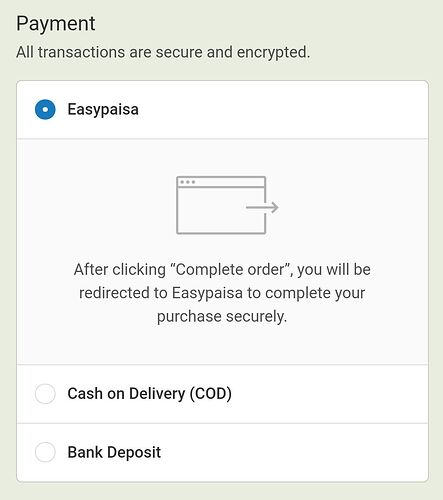The image size is (443, 500).
Task: Click the arrow on the redirect illustration
Action: (x=262, y=207)
